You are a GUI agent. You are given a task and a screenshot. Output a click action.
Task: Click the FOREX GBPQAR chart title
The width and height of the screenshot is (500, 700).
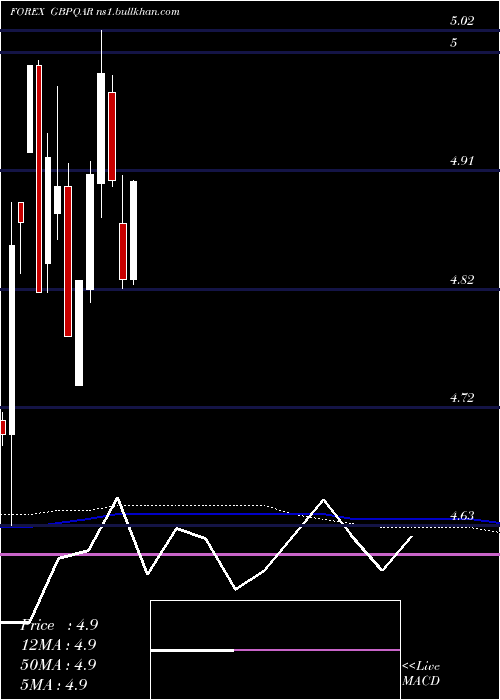(x=52, y=12)
